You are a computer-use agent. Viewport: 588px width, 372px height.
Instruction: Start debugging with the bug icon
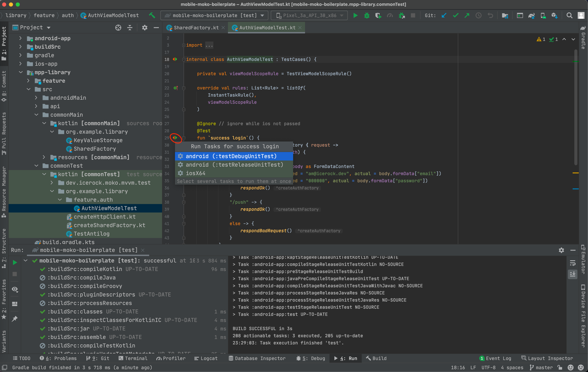367,15
